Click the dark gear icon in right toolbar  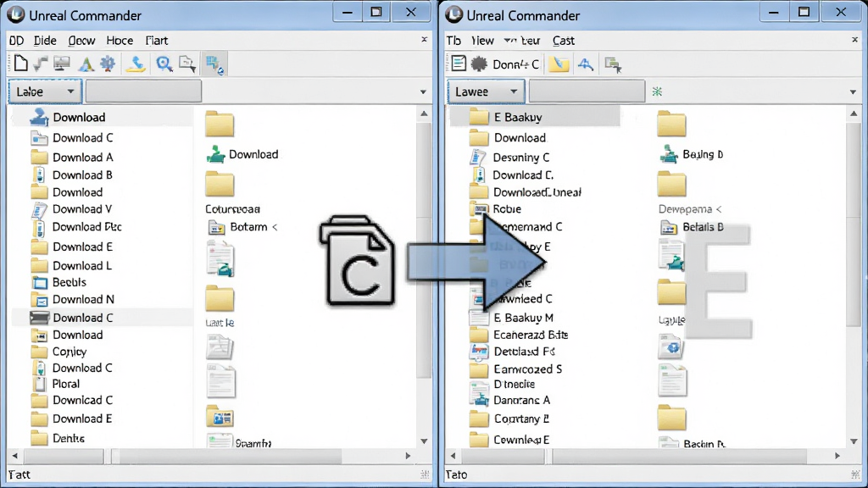[479, 64]
